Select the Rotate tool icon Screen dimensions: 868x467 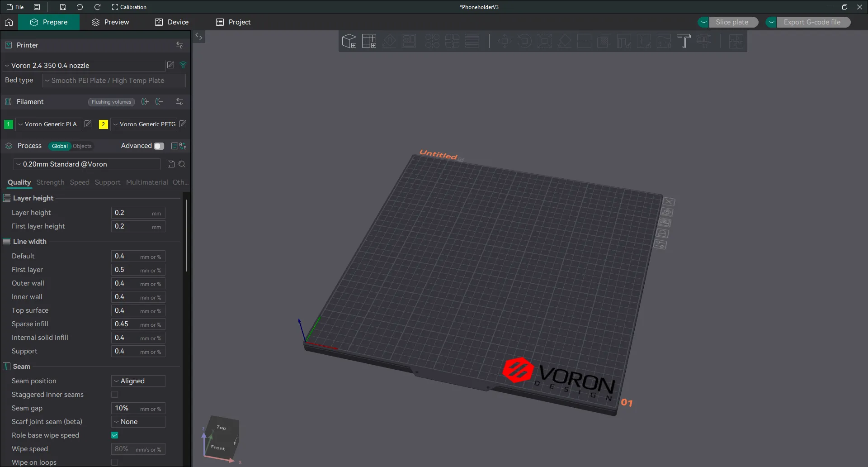pos(524,41)
